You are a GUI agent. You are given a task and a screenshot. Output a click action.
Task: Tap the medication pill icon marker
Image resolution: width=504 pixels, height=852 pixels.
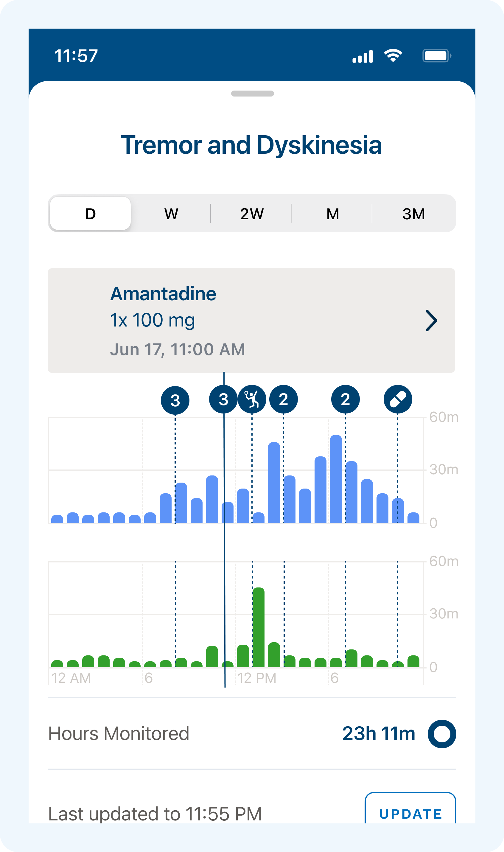coord(398,399)
